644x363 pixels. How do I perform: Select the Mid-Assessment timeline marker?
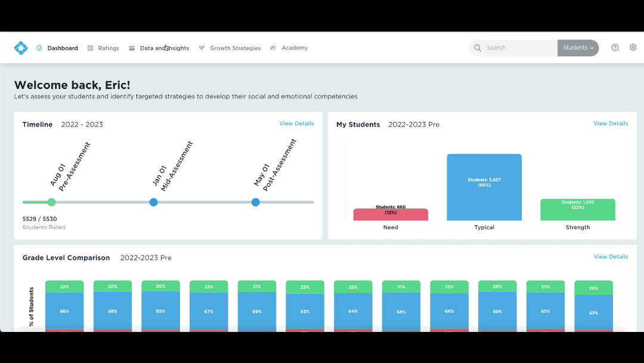coord(154,202)
